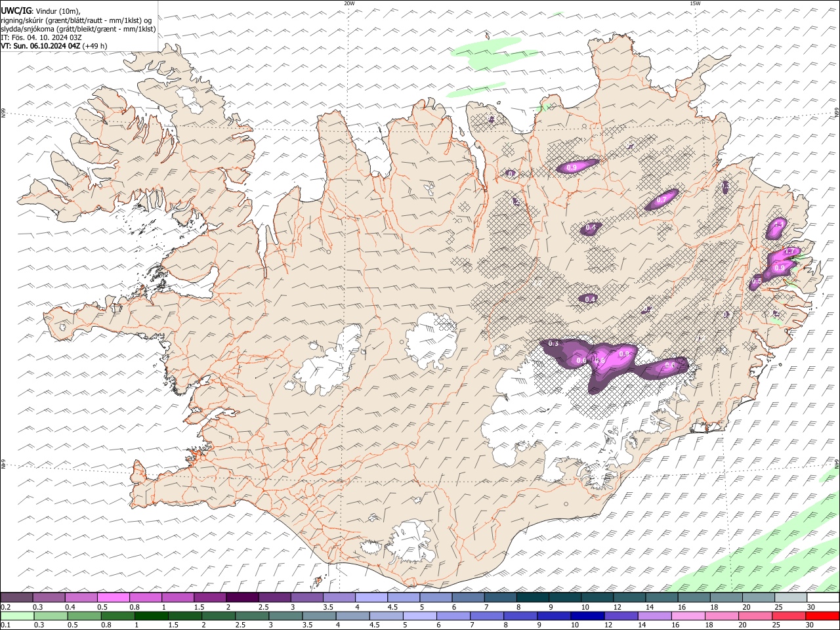Select the 0.7 precipitation value on the map

[x=662, y=199]
